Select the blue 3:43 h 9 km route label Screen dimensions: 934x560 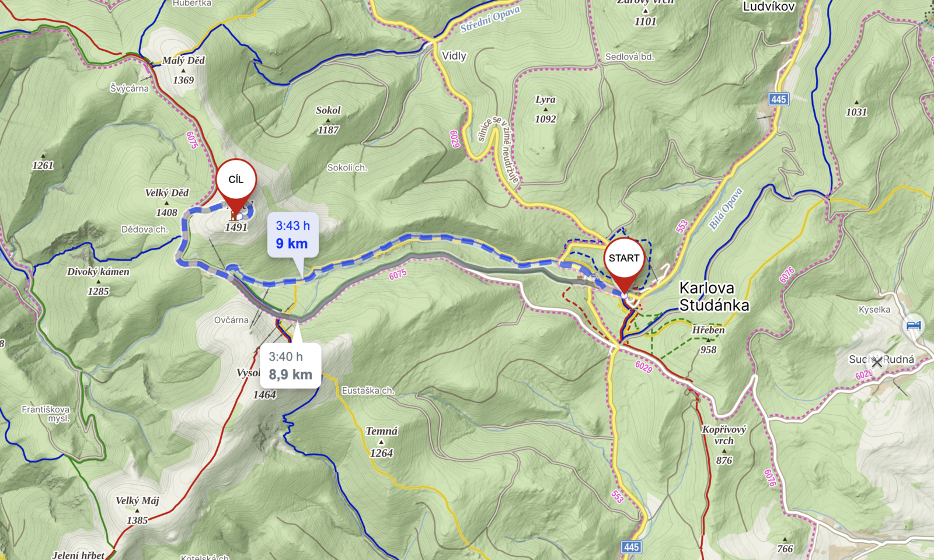[x=293, y=235]
